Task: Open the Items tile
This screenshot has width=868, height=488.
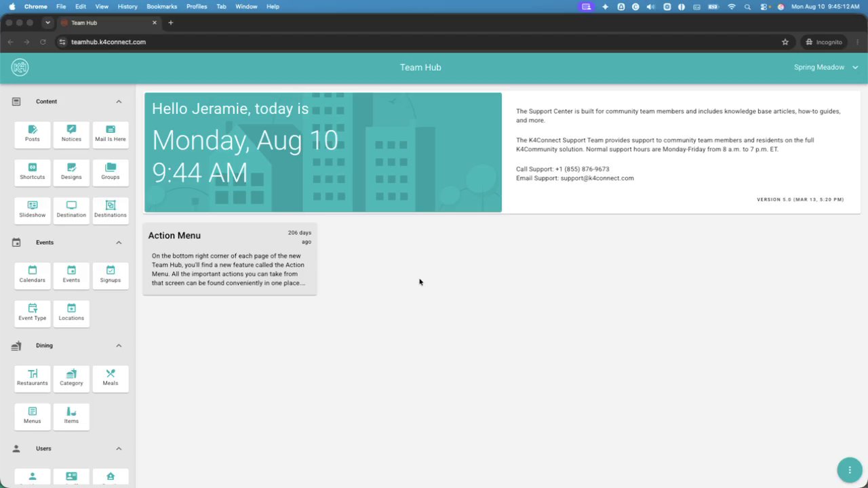Action: pyautogui.click(x=71, y=416)
